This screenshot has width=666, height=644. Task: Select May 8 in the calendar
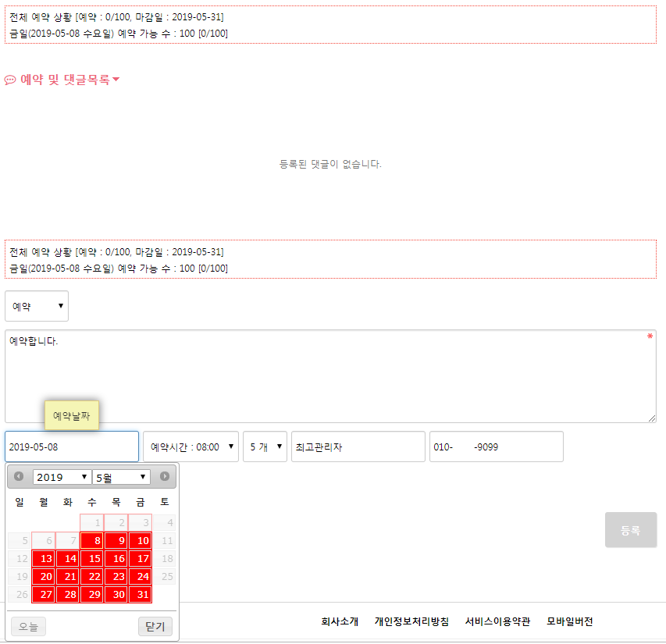click(92, 540)
